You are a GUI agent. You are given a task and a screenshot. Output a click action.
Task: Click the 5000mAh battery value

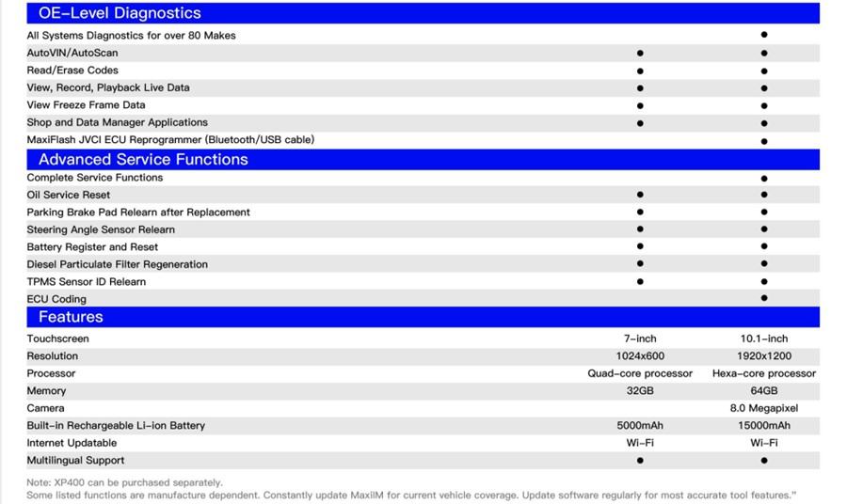click(640, 425)
